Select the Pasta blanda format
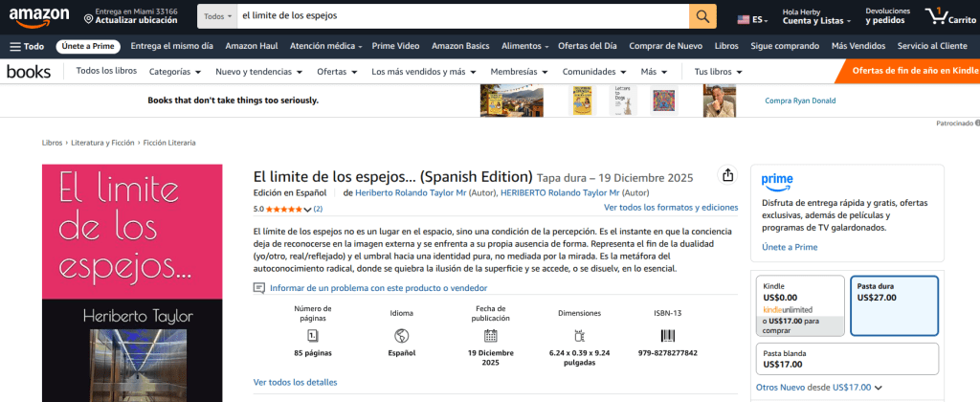The height and width of the screenshot is (402, 980). click(x=847, y=359)
